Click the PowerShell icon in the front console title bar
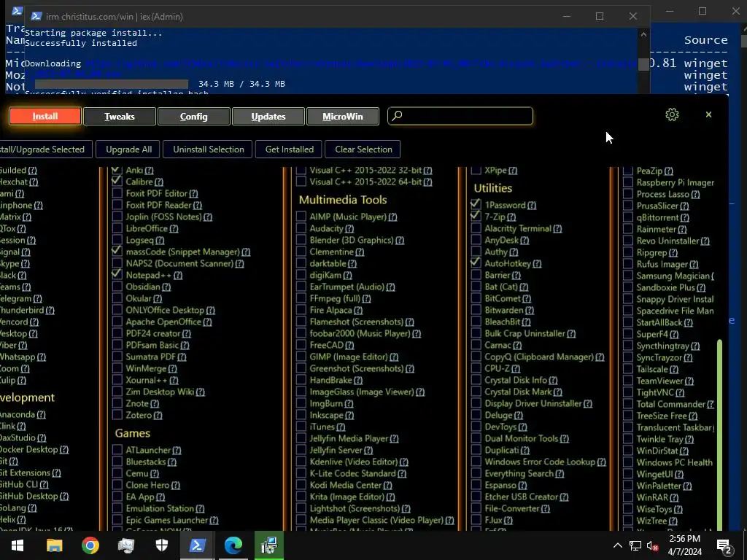This screenshot has height=560, width=747. pos(36,16)
